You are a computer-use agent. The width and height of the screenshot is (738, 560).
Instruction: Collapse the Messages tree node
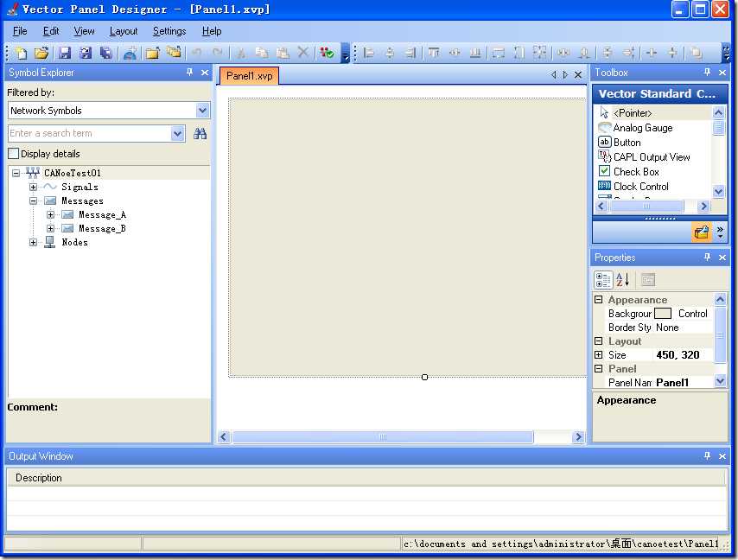point(33,201)
